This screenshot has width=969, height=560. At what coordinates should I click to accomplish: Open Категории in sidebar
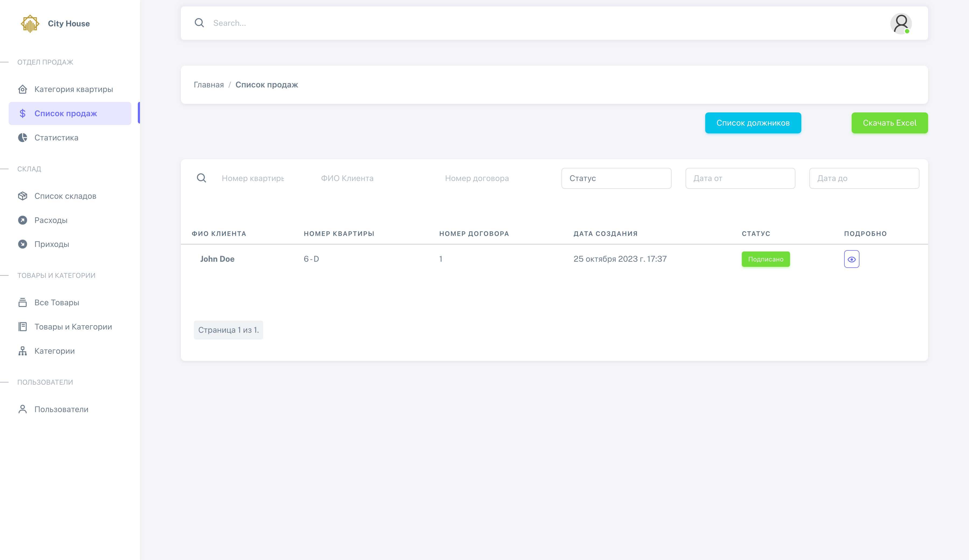point(70,351)
